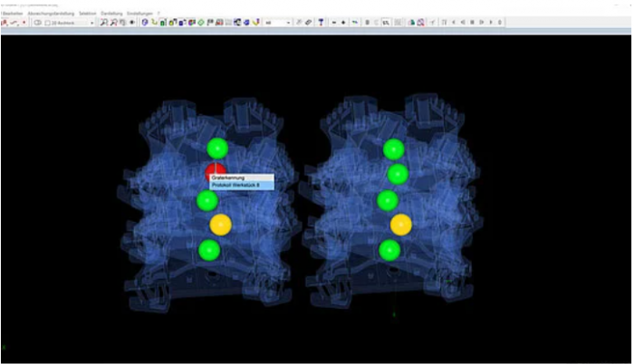
Task: Click the green diamond toolbar icon
Action: pyautogui.click(x=200, y=22)
